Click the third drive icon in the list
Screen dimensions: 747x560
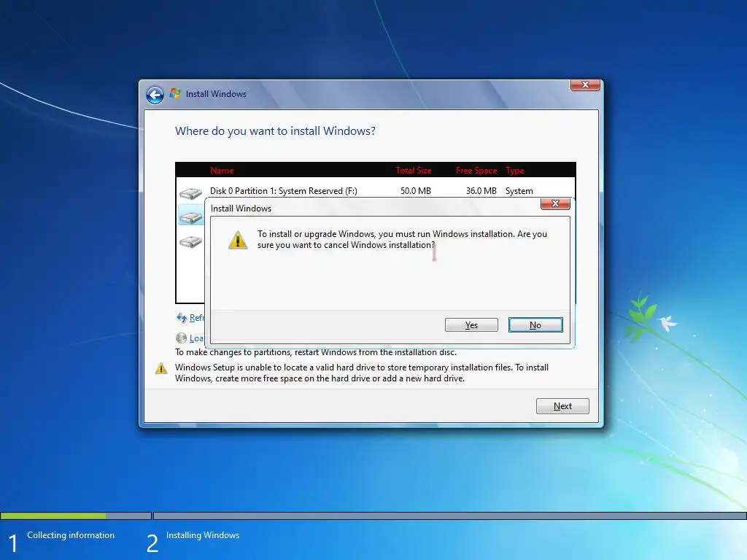click(x=190, y=241)
